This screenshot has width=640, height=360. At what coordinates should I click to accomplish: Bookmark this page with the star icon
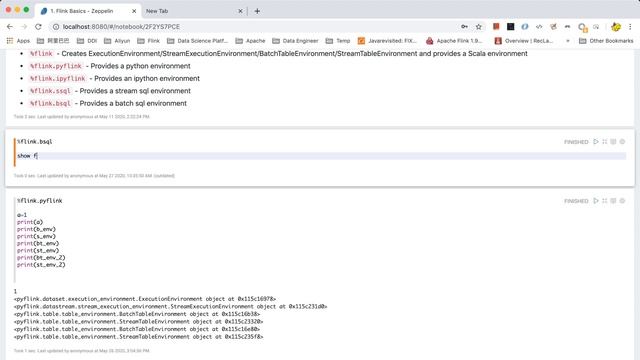coord(479,27)
